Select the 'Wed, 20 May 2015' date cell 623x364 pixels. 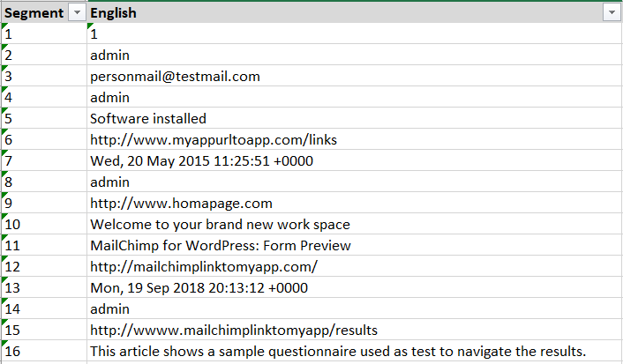[201, 161]
